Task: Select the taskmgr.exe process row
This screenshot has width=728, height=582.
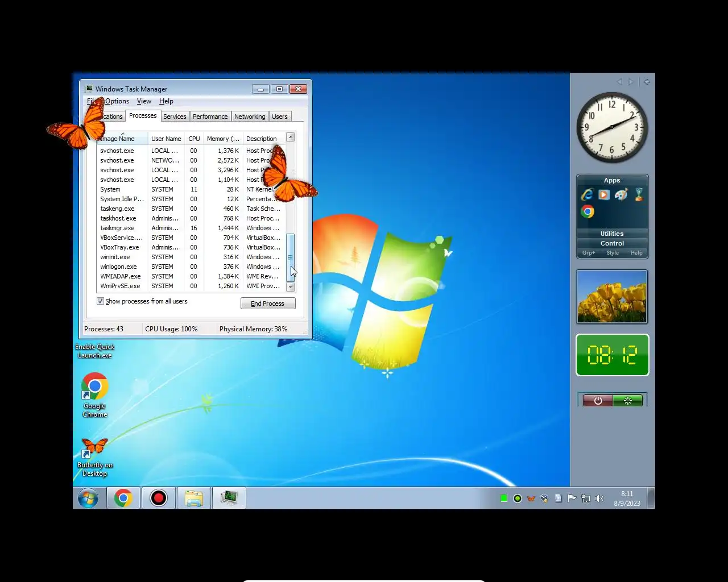Action: 191,228
